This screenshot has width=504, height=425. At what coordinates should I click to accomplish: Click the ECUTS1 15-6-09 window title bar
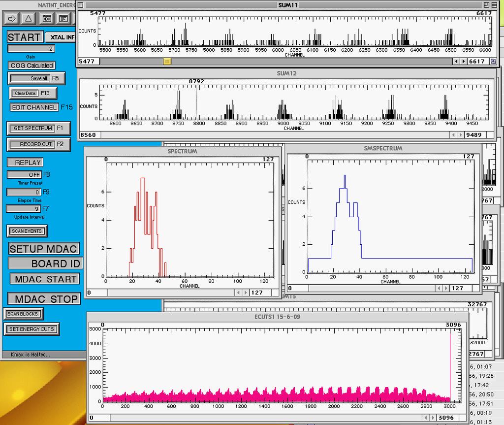click(278, 317)
